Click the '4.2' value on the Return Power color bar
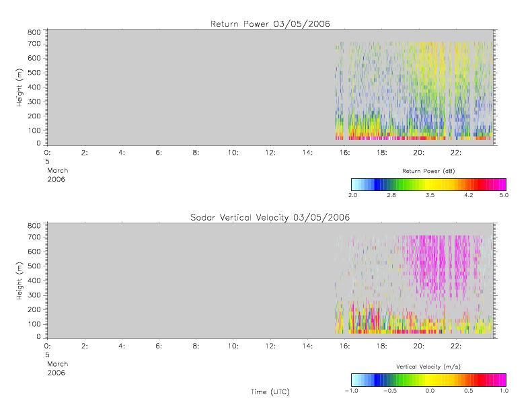This screenshot has height=411, width=532. (469, 195)
